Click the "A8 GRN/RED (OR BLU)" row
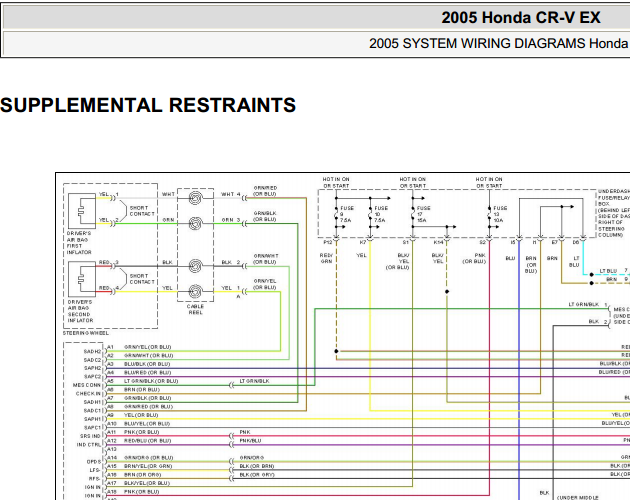Image resolution: width=630 pixels, height=500 pixels. click(140, 406)
